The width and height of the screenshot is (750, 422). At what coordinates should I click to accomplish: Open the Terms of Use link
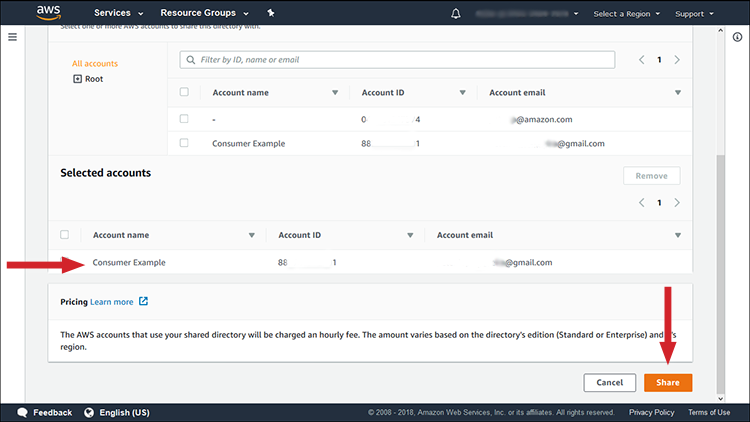click(x=709, y=412)
